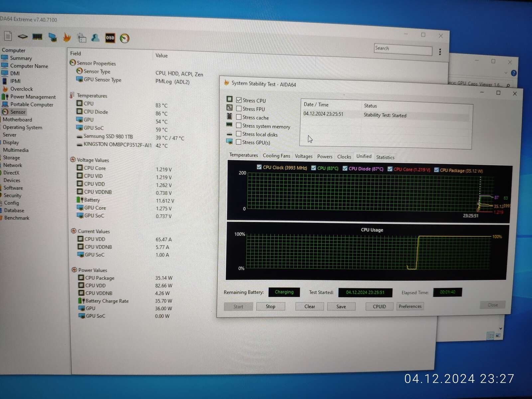Screen dimensions: 532x399
Task: Click the Clear button
Action: pos(310,306)
